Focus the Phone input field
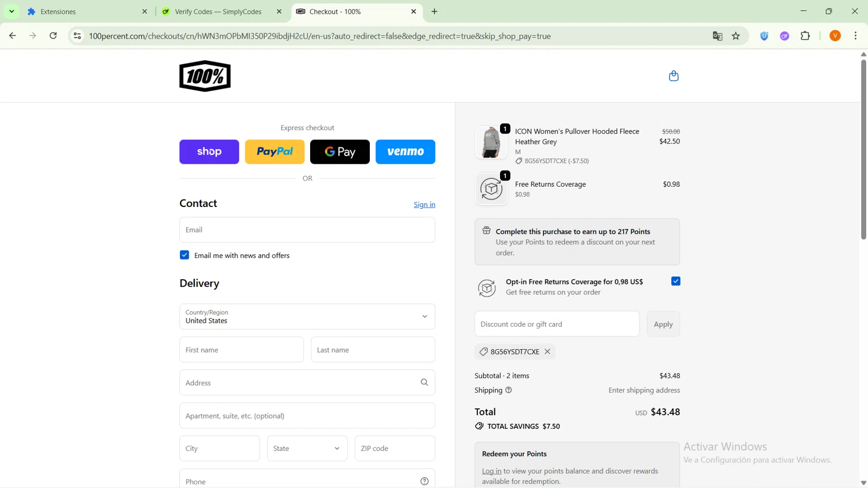This screenshot has width=868, height=488. 307,478
